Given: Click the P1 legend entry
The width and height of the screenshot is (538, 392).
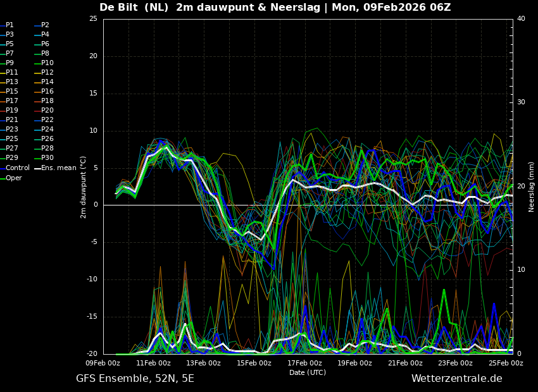Looking at the screenshot, I should coord(9,25).
